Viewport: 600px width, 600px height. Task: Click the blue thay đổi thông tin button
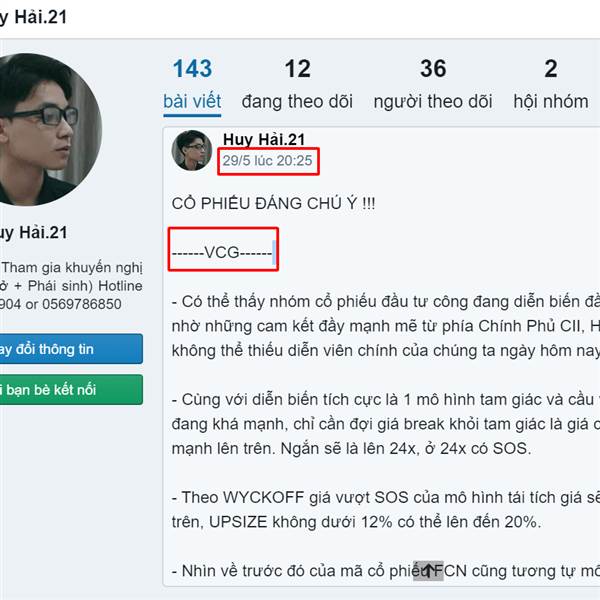[x=71, y=349]
